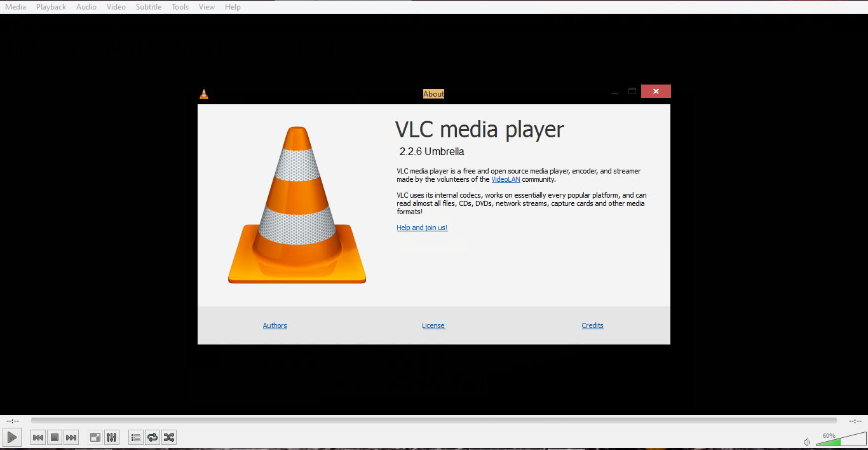This screenshot has height=450, width=868.
Task: Open the Audio menu
Action: [86, 7]
